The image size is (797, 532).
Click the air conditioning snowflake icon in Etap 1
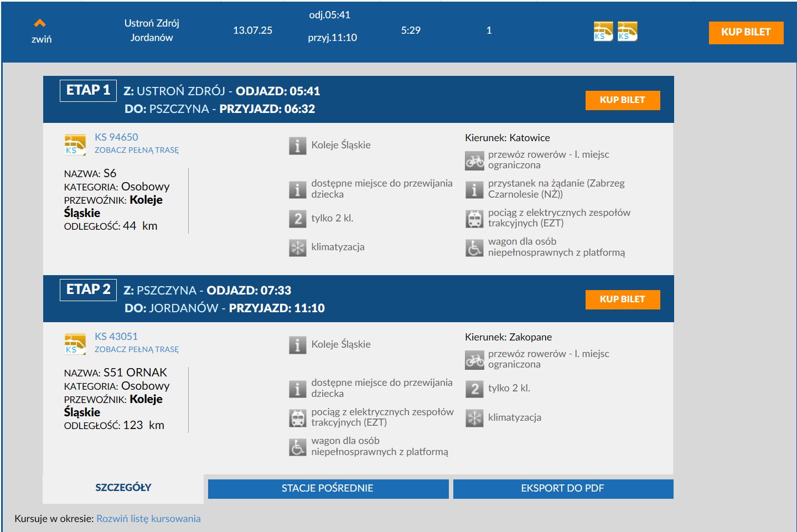(x=297, y=247)
